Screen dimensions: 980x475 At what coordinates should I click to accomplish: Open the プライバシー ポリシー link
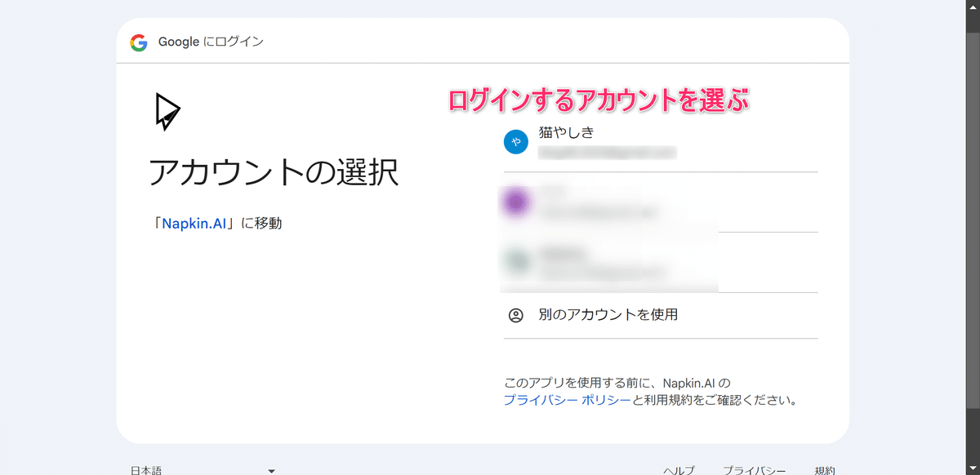click(x=568, y=400)
